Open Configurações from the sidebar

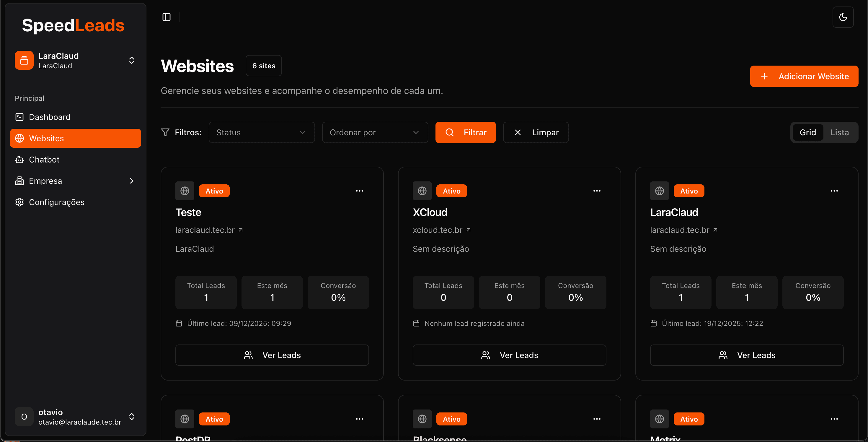tap(56, 202)
